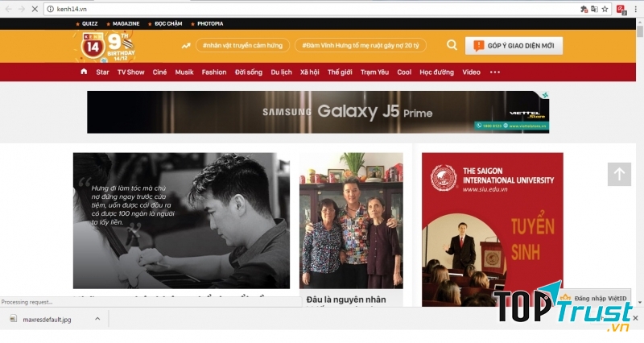
Task: Open the MAGAZINE link in top bar
Action: [x=125, y=23]
